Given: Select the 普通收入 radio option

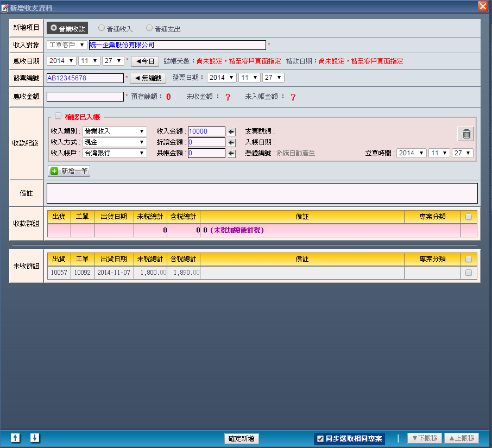Looking at the screenshot, I should coord(102,28).
